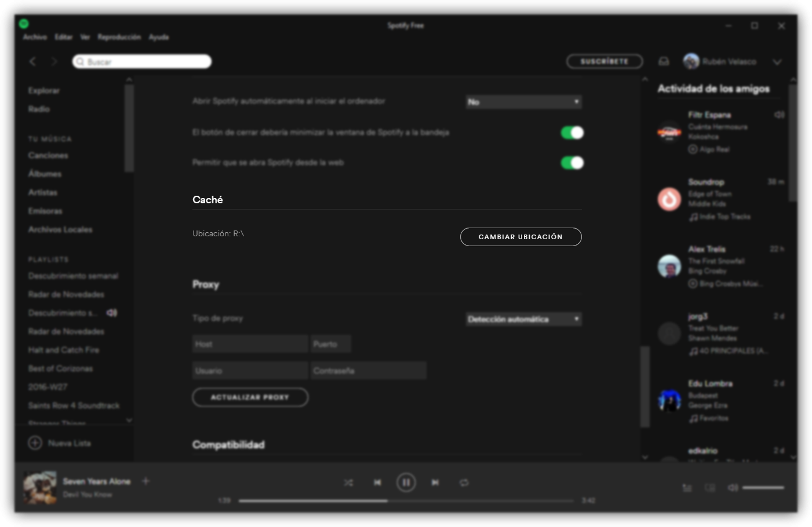Add Seven Years Alone with the plus icon

point(145,481)
